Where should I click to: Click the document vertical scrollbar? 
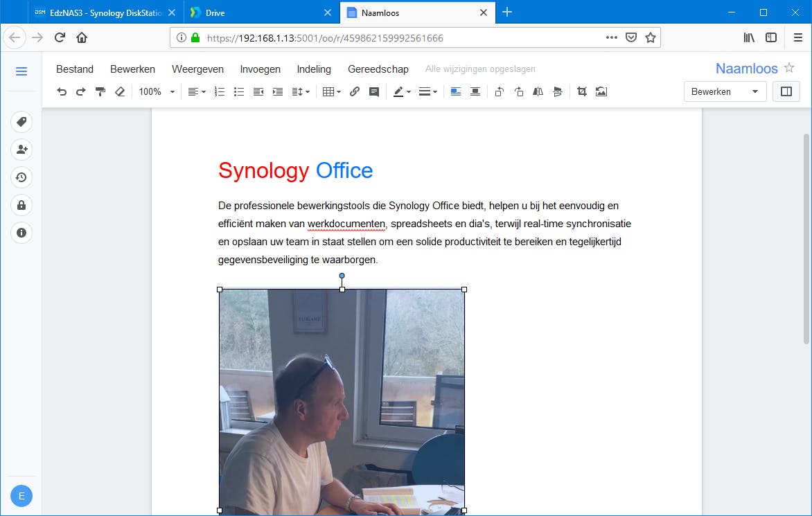(806, 238)
